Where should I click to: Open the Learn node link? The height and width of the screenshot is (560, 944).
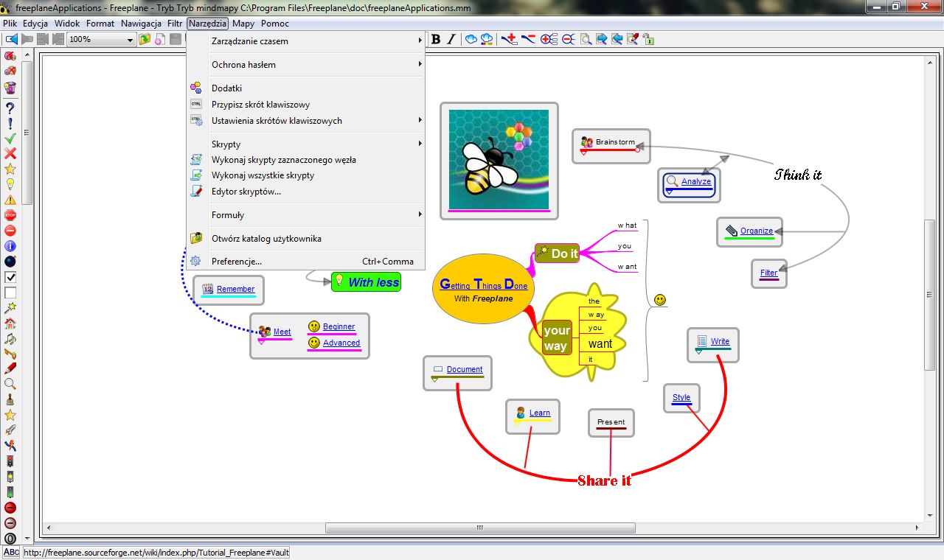point(539,413)
